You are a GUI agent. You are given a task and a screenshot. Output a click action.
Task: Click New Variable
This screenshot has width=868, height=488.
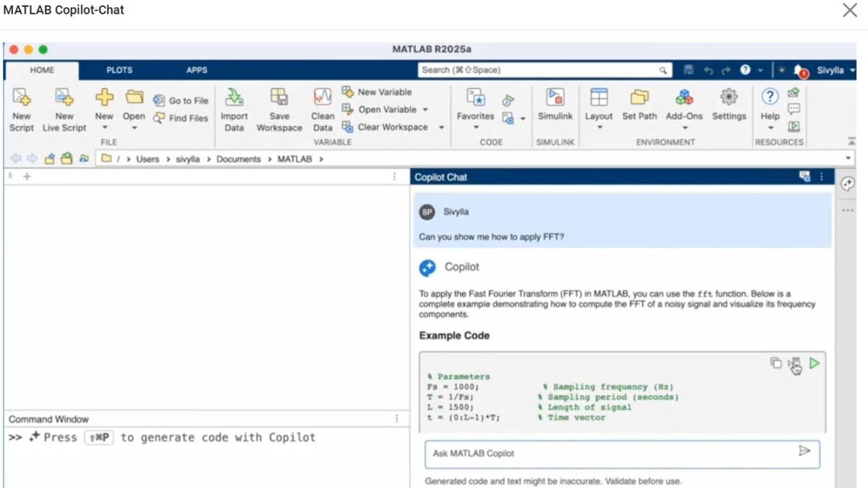(x=377, y=92)
